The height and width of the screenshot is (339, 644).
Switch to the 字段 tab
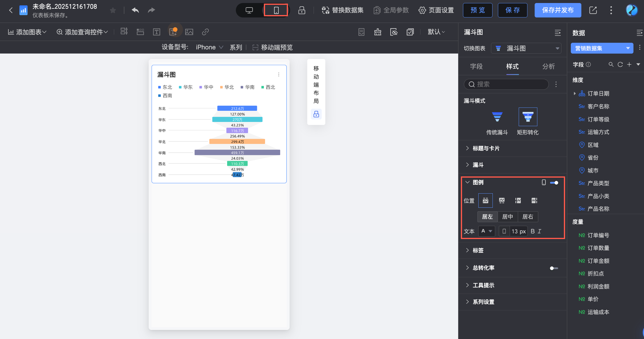476,67
